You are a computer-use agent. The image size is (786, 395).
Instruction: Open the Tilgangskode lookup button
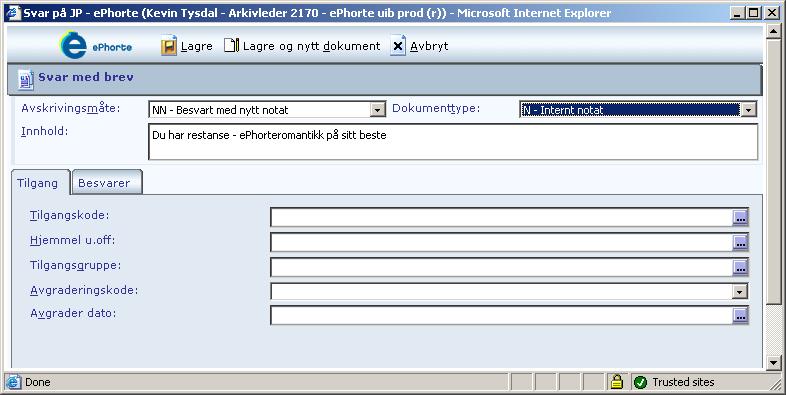click(x=740, y=217)
